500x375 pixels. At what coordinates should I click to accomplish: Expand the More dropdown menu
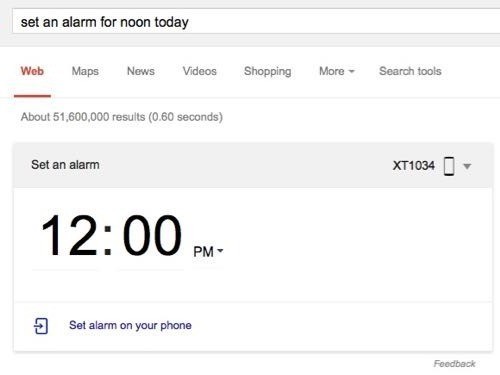pos(337,71)
